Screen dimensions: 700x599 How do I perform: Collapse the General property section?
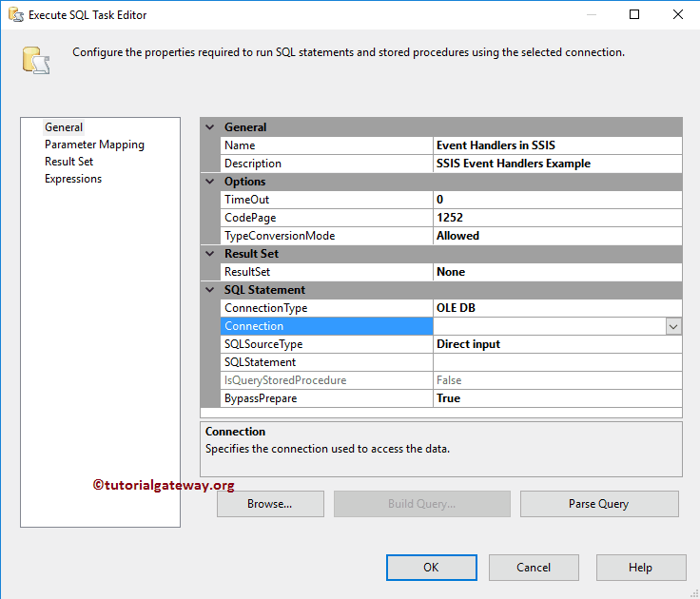click(210, 127)
